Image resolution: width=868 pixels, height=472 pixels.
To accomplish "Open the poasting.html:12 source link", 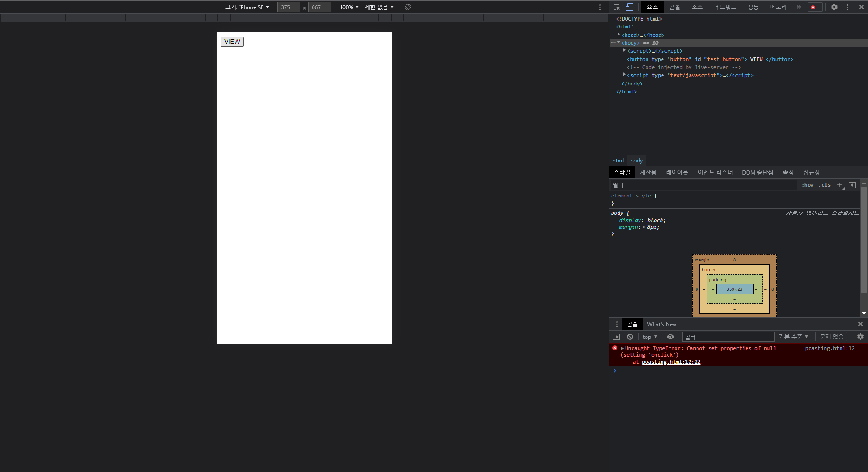I will tap(830, 348).
